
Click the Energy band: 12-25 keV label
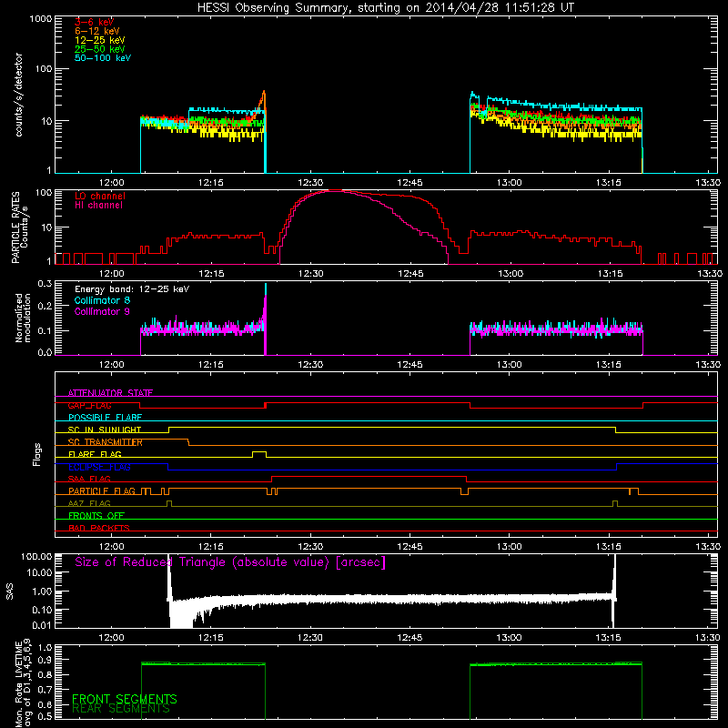(132, 289)
